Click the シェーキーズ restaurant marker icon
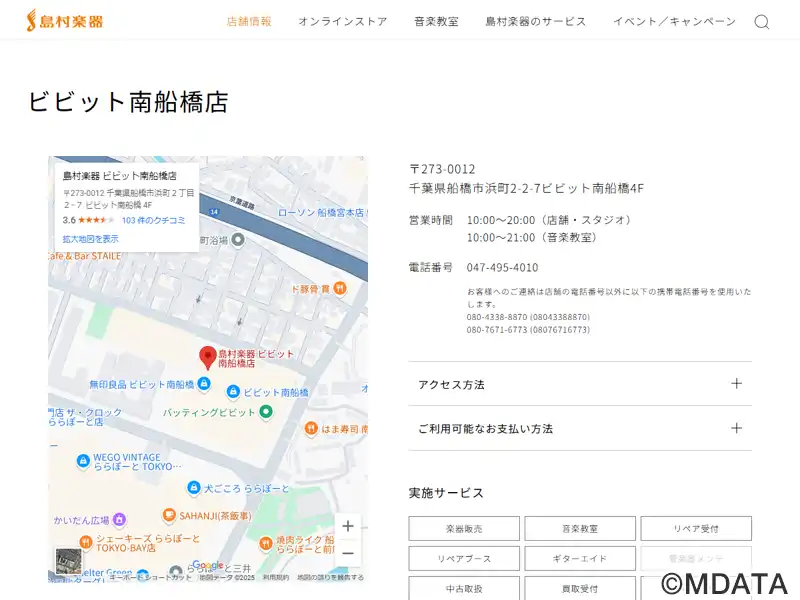800x600 pixels. [86, 541]
